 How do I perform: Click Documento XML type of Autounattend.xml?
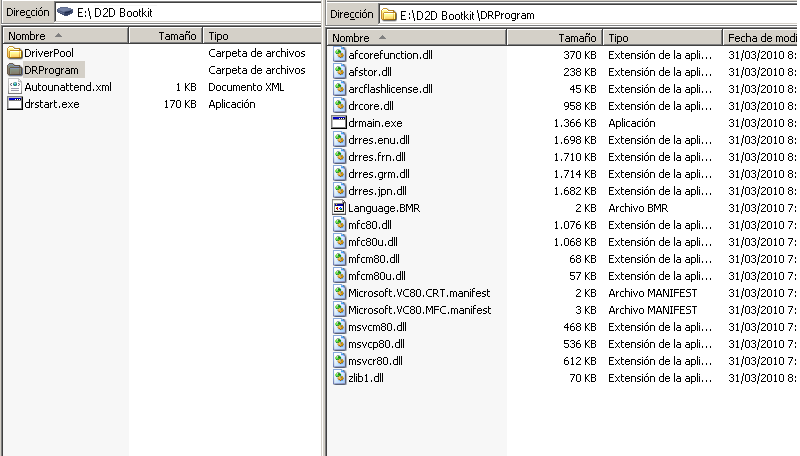tap(246, 87)
